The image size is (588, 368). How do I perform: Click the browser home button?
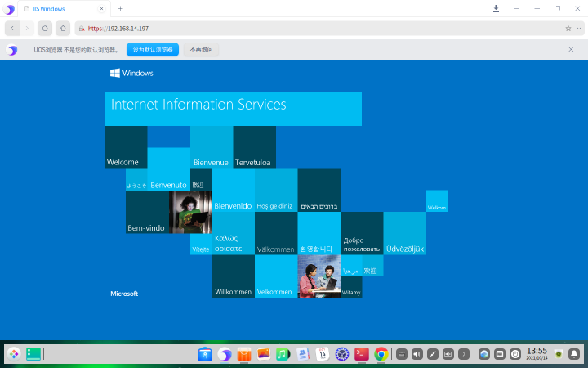[x=63, y=28]
